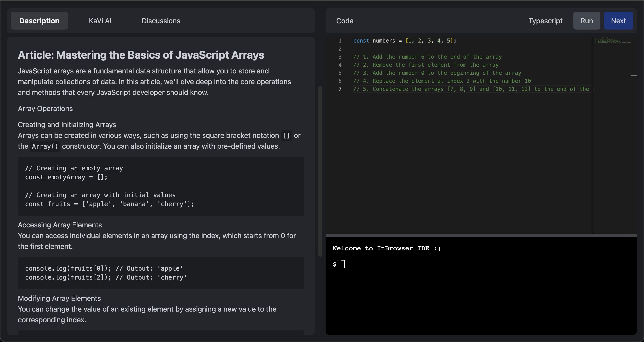This screenshot has height=342, width=644.
Task: Click the divider between editor and terminal
Action: pos(481,235)
